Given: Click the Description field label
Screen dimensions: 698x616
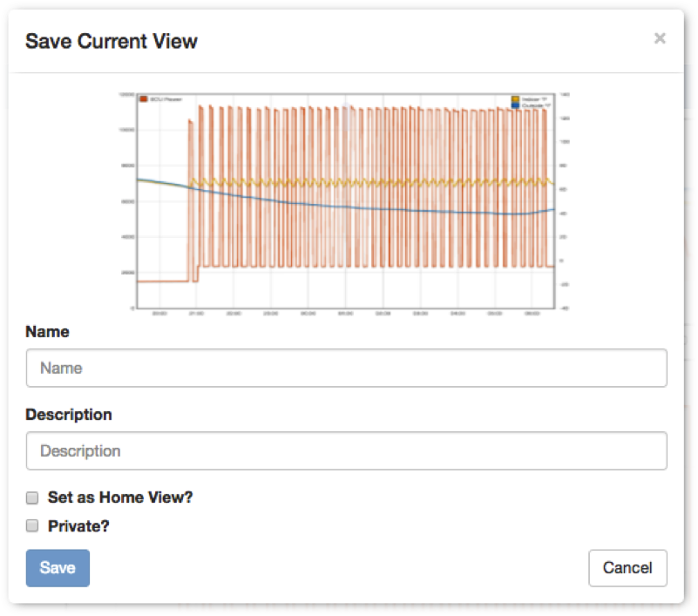Looking at the screenshot, I should tap(69, 415).
